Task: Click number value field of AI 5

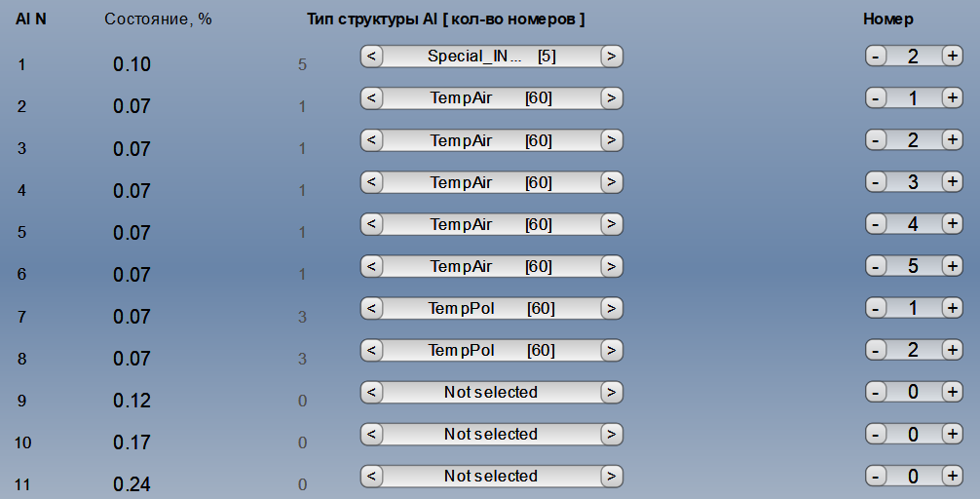Action: click(913, 224)
